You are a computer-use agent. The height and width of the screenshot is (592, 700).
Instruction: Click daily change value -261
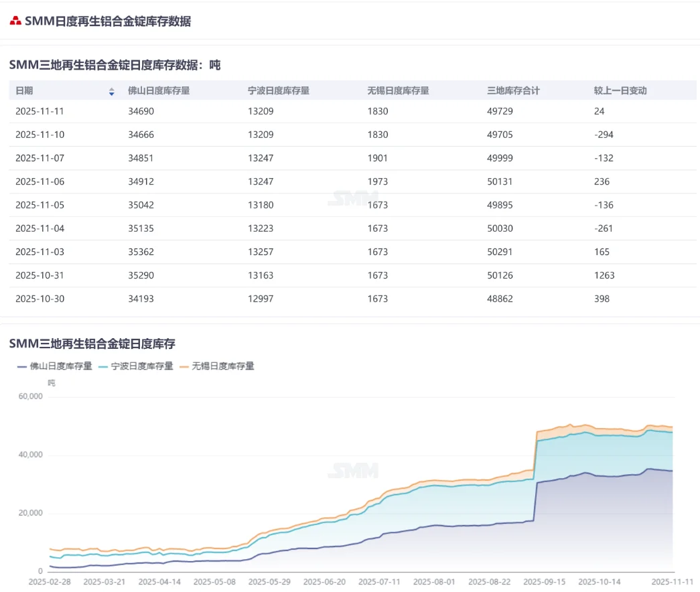[604, 228]
